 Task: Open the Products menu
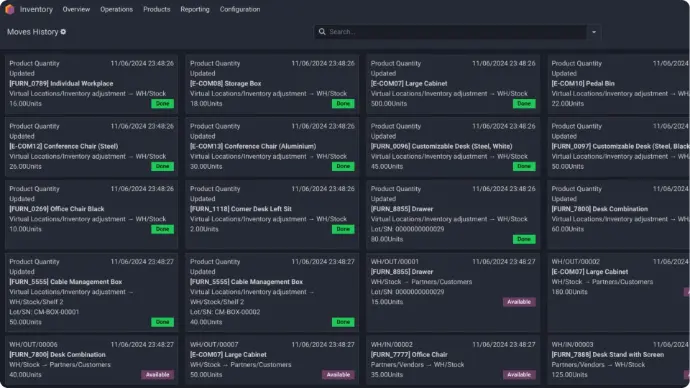click(157, 9)
